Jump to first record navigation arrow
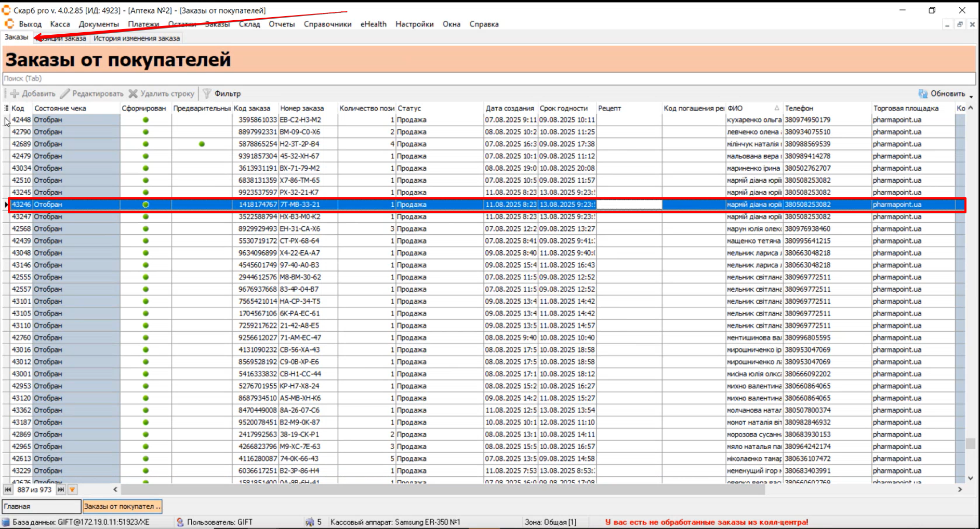 coord(8,490)
